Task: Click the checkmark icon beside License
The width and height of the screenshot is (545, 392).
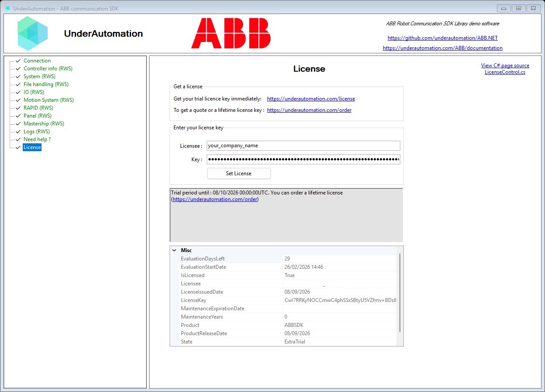Action: click(x=18, y=147)
